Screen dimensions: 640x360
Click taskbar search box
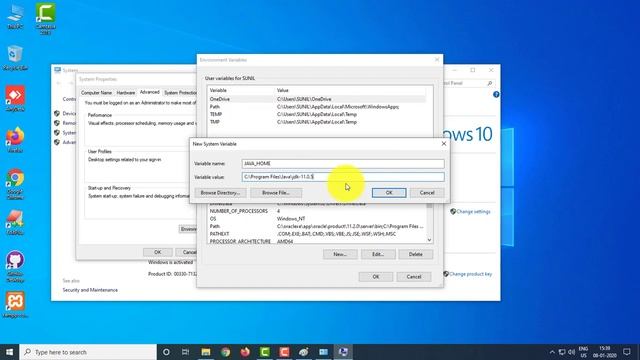tap(88, 352)
